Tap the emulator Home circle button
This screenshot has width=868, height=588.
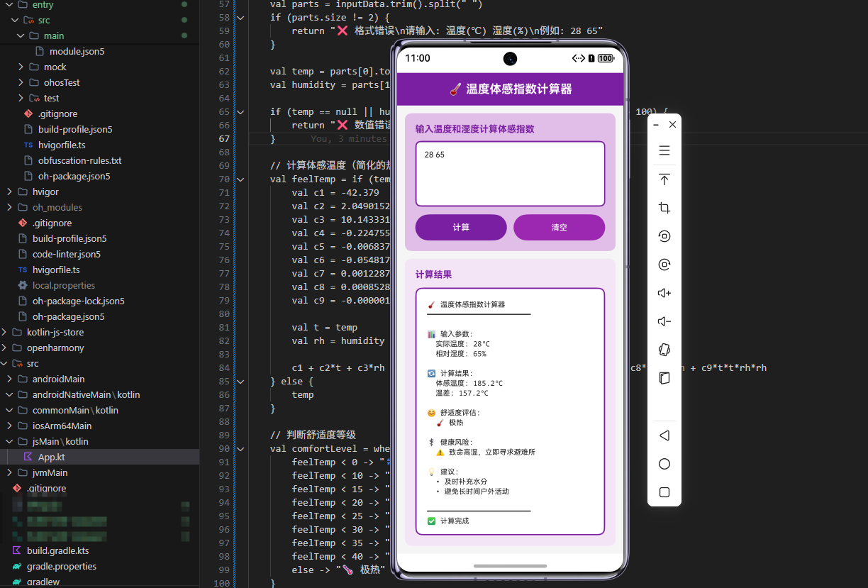[664, 464]
